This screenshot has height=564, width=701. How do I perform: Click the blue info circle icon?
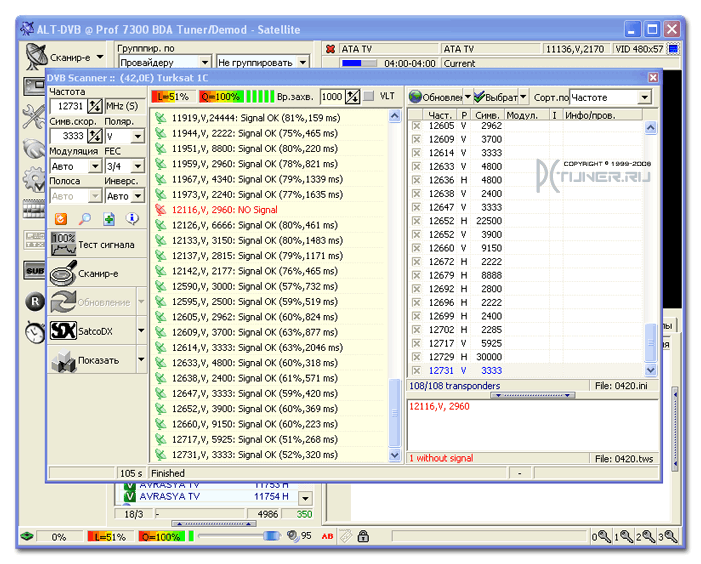(132, 219)
